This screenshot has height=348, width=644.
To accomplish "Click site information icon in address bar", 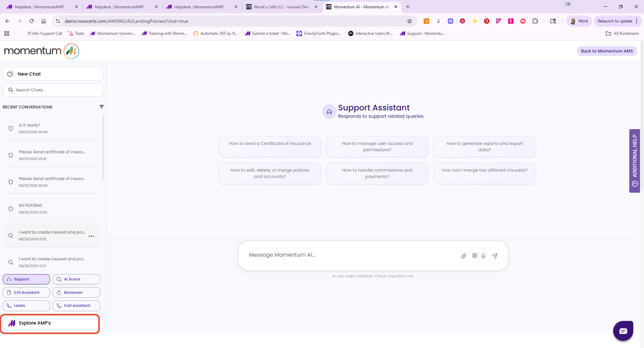I will point(58,21).
